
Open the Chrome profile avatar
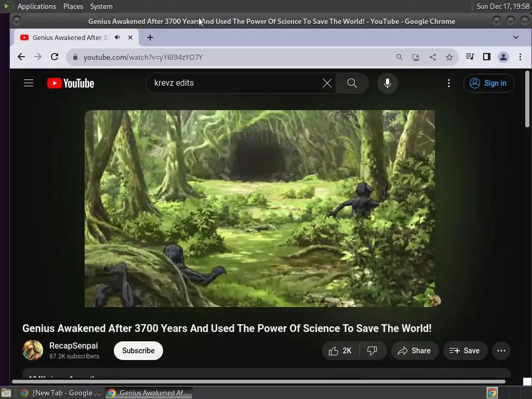(503, 57)
